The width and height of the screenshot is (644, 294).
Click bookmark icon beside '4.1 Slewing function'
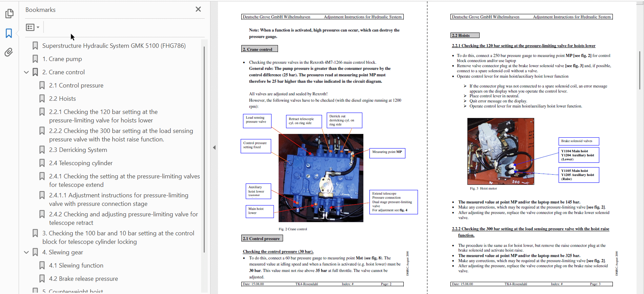[x=42, y=266]
